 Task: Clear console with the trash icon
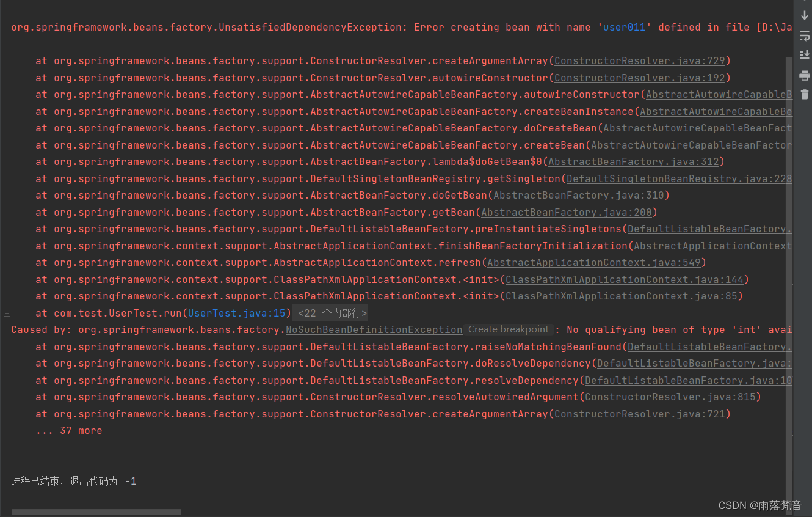[x=805, y=95]
